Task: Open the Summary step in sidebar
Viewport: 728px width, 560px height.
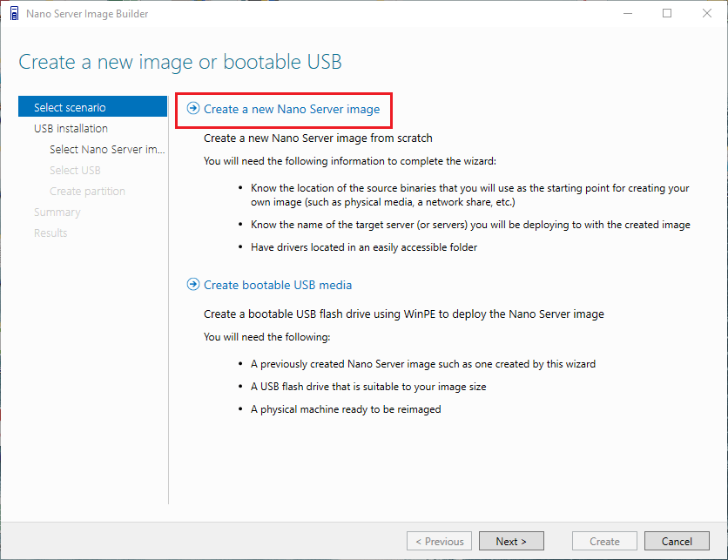Action: point(57,212)
